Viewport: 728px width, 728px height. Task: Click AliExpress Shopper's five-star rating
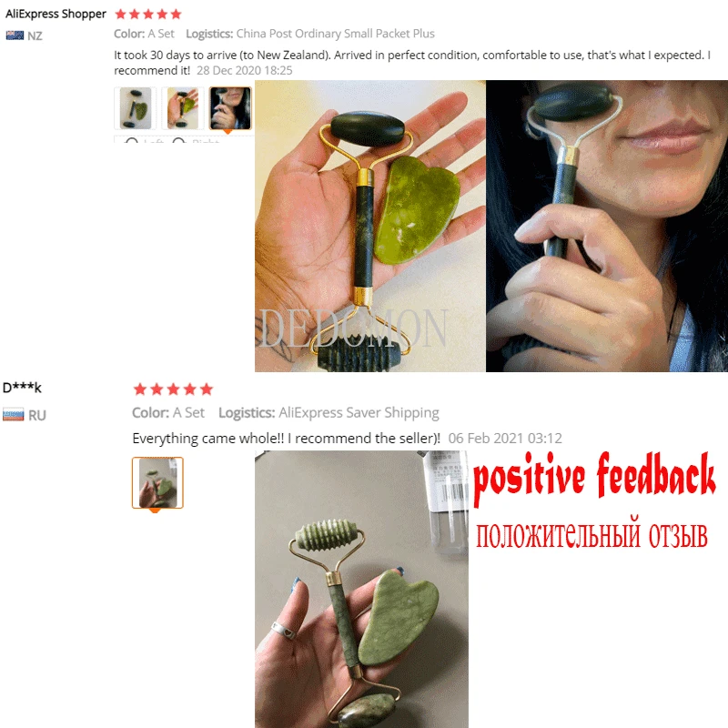tap(148, 14)
